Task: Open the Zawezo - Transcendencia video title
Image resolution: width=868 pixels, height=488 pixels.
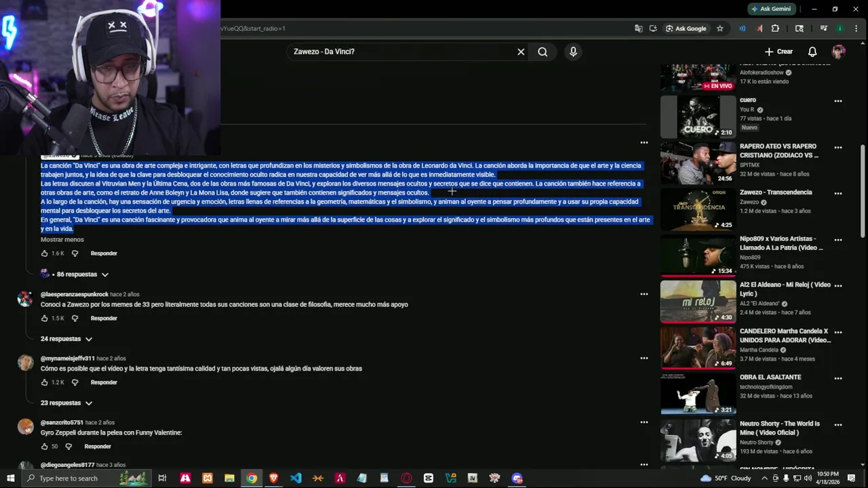Action: click(x=774, y=192)
